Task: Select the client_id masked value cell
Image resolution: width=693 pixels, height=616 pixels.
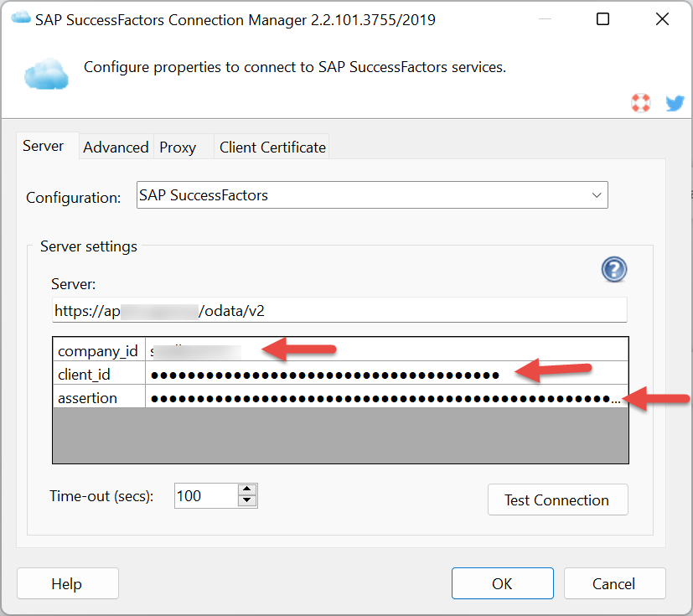Action: coord(386,374)
